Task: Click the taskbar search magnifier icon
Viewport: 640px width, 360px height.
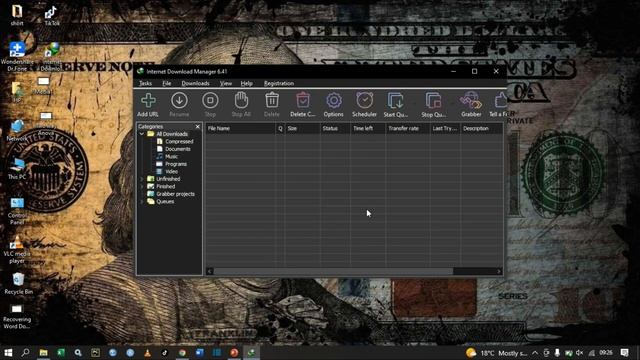Action: (25, 352)
